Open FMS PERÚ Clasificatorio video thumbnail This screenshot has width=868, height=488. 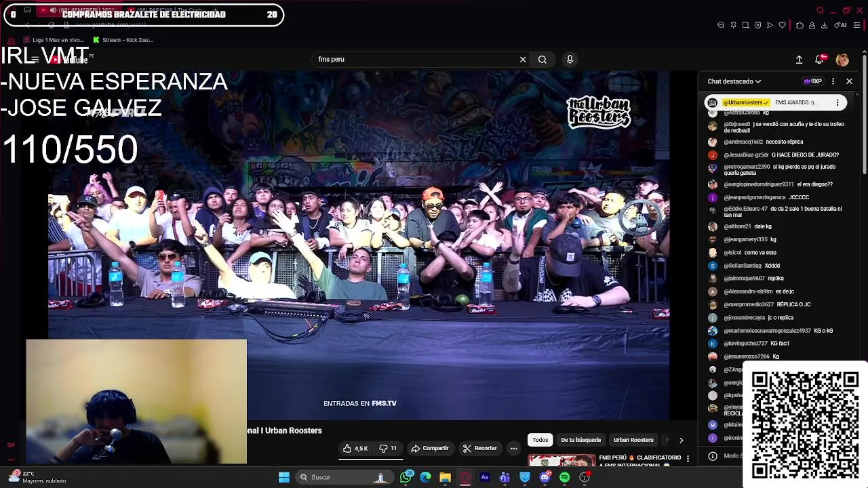click(561, 462)
